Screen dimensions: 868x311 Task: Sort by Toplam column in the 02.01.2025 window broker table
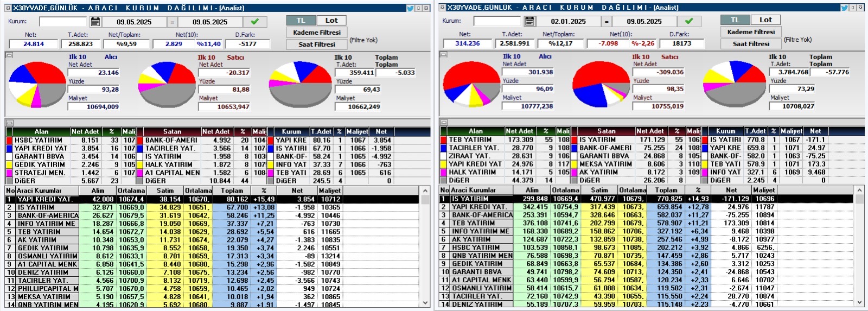pyautogui.click(x=666, y=190)
